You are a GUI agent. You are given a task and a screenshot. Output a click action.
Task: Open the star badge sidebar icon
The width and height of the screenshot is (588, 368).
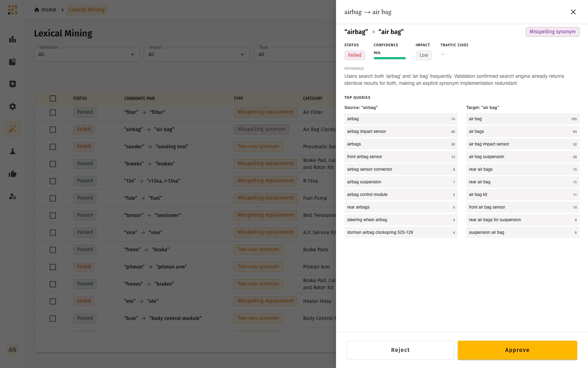(13, 84)
